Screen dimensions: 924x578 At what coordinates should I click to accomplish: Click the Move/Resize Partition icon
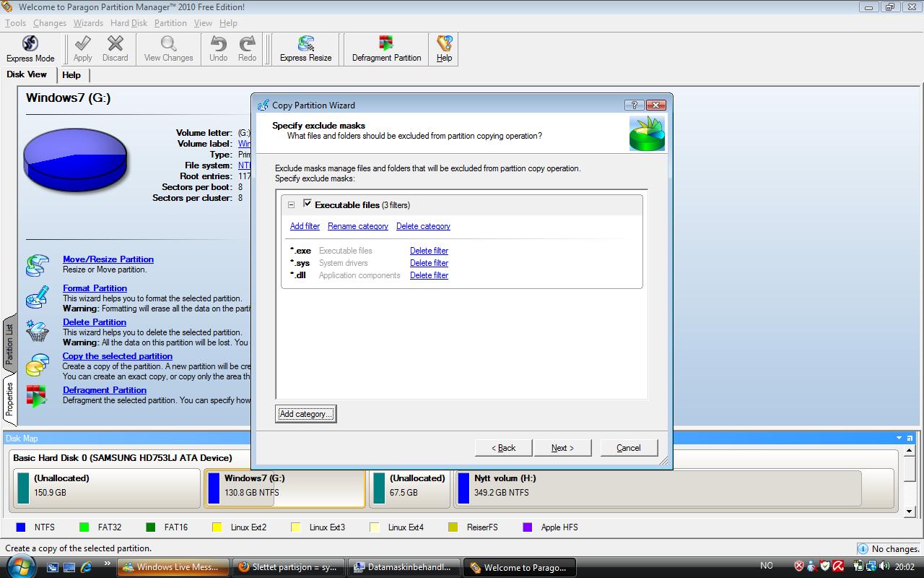click(x=38, y=265)
